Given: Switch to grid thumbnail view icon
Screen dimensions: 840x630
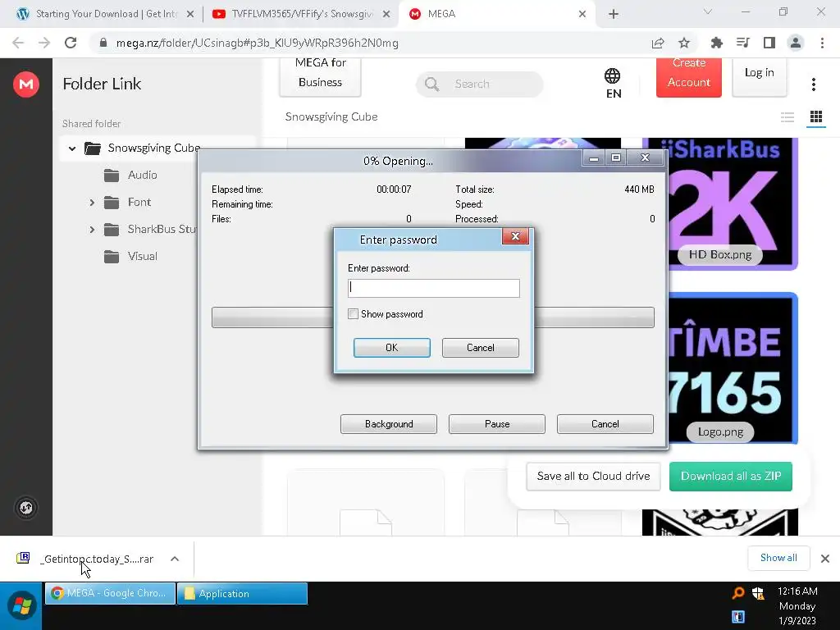Looking at the screenshot, I should click(816, 116).
